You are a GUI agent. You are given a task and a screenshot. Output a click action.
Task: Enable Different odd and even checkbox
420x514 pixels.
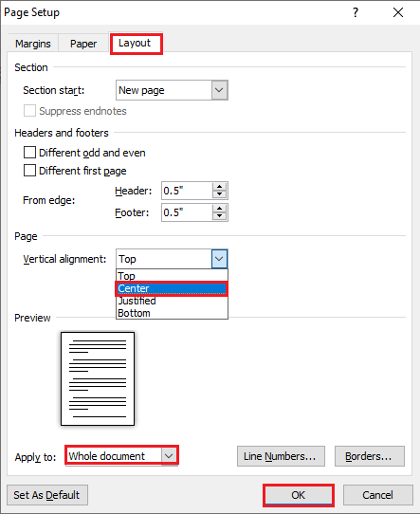(29, 153)
